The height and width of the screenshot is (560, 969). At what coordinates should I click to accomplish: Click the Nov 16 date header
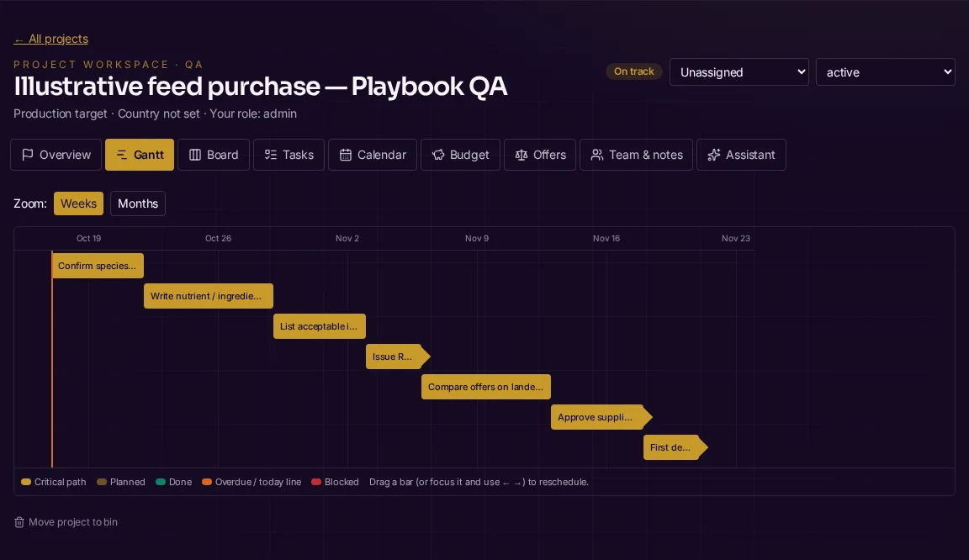click(606, 239)
